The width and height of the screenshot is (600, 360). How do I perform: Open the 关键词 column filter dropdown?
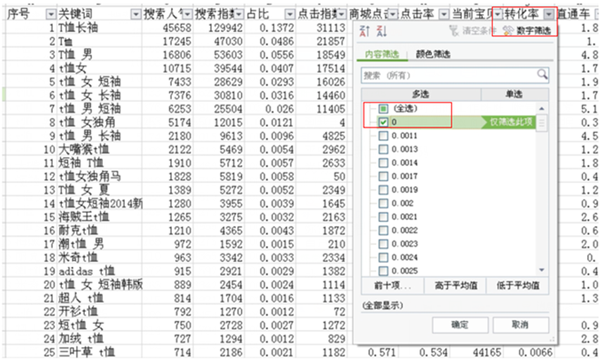[136, 15]
